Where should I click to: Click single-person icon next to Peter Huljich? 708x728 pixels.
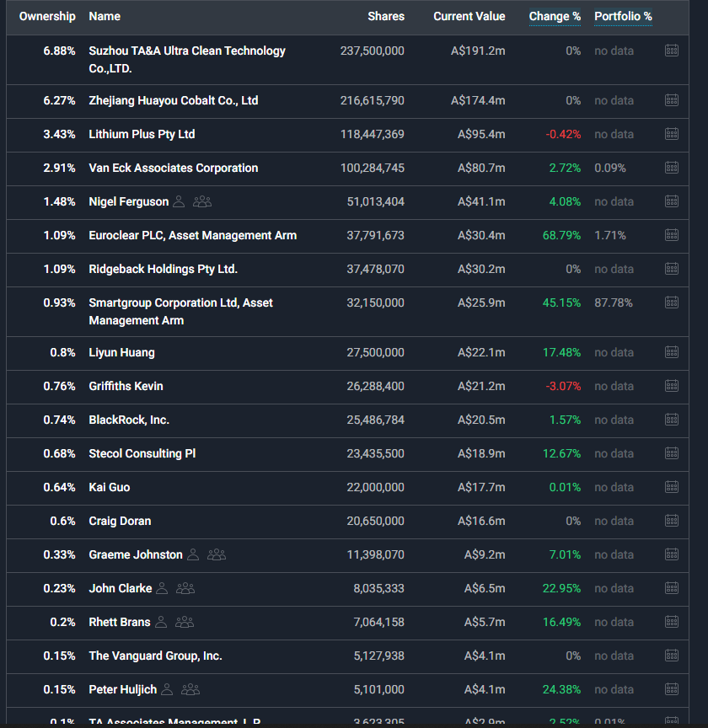[x=167, y=689]
